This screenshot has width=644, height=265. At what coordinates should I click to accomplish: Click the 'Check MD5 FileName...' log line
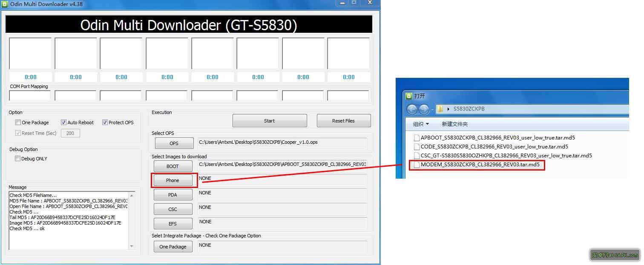point(33,195)
